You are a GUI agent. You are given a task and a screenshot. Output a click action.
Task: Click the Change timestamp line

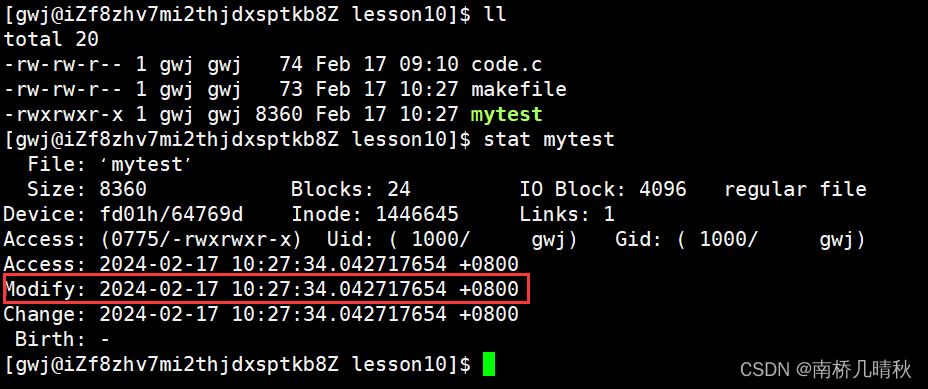click(x=261, y=314)
